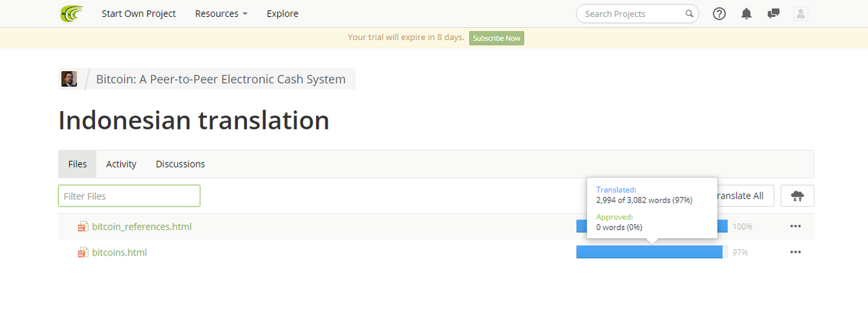Viewport: 868px width, 334px height.
Task: Open notifications bell icon
Action: coord(747,14)
